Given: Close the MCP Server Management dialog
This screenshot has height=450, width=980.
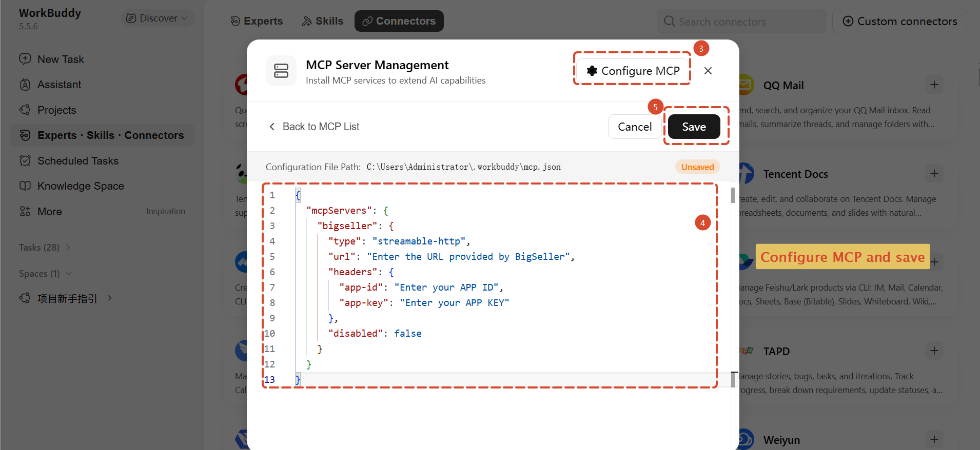Looking at the screenshot, I should pyautogui.click(x=708, y=71).
